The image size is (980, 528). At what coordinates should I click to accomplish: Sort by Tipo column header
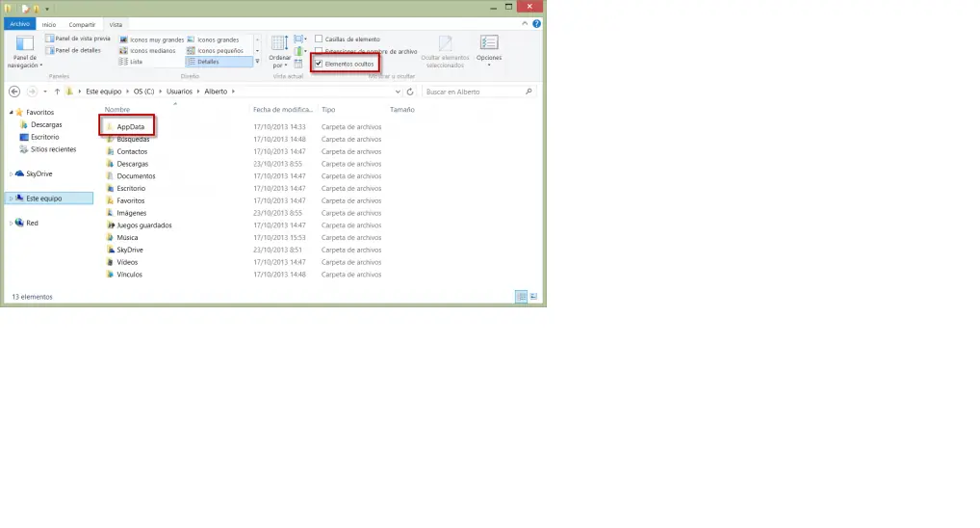coord(328,110)
